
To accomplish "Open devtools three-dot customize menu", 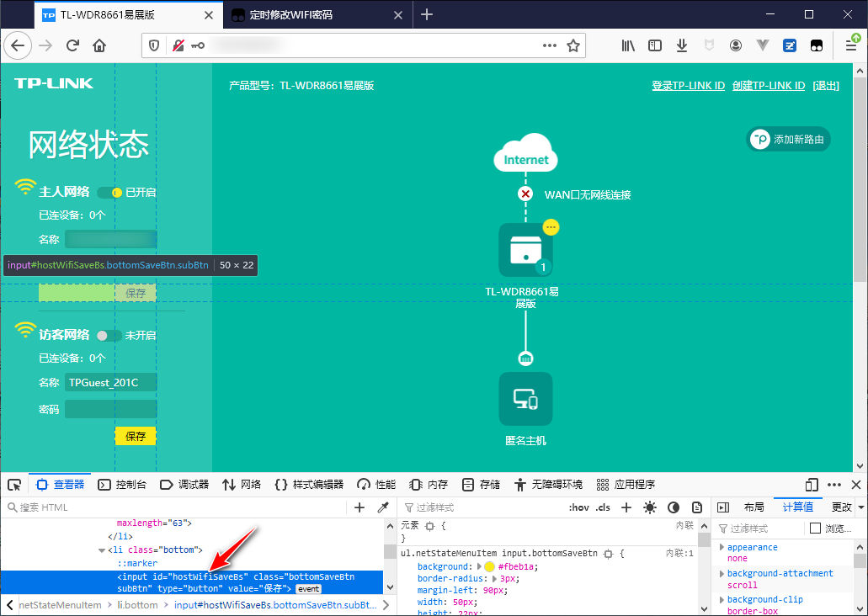I will point(834,485).
